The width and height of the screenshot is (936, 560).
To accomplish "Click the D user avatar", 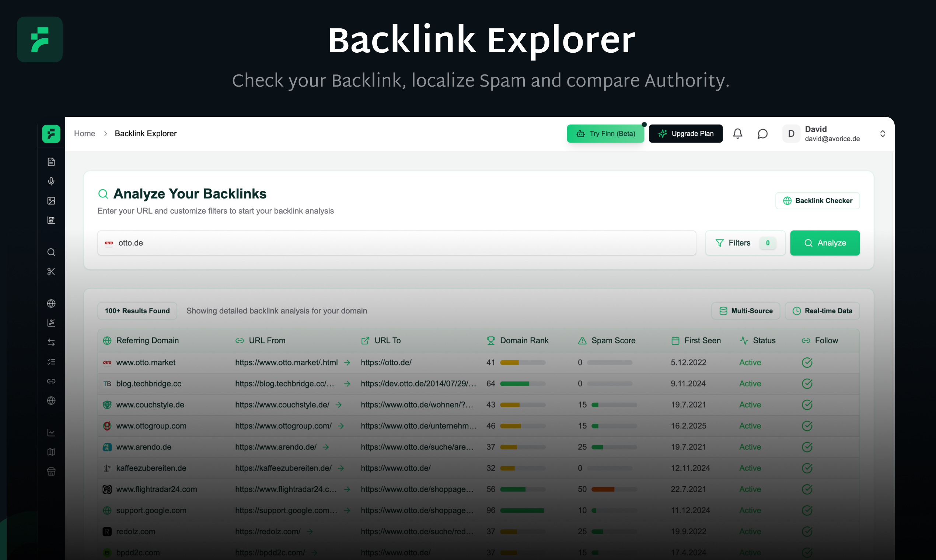I will click(791, 134).
